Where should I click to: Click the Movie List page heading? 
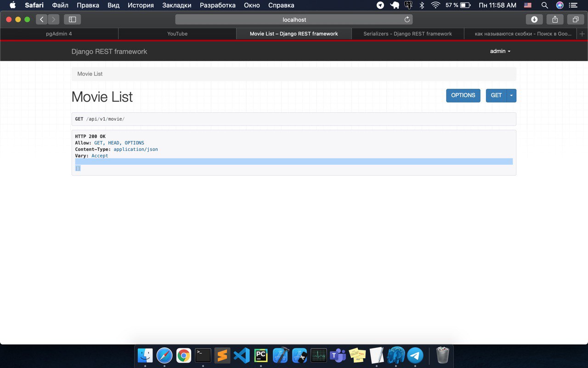coord(102,97)
